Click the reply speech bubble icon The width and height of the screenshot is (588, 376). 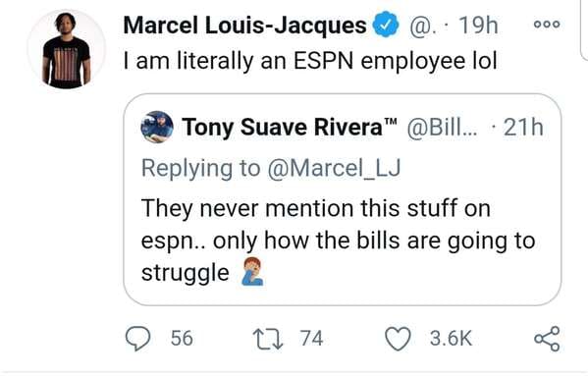(137, 338)
